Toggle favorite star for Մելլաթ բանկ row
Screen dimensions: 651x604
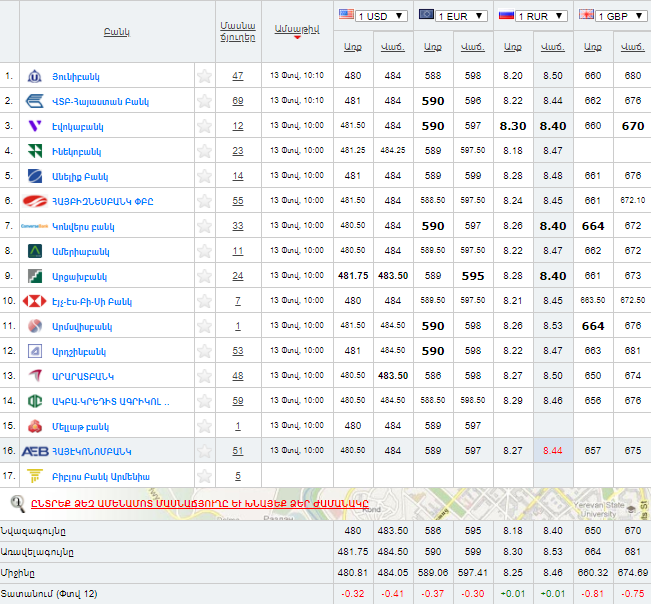click(x=204, y=426)
